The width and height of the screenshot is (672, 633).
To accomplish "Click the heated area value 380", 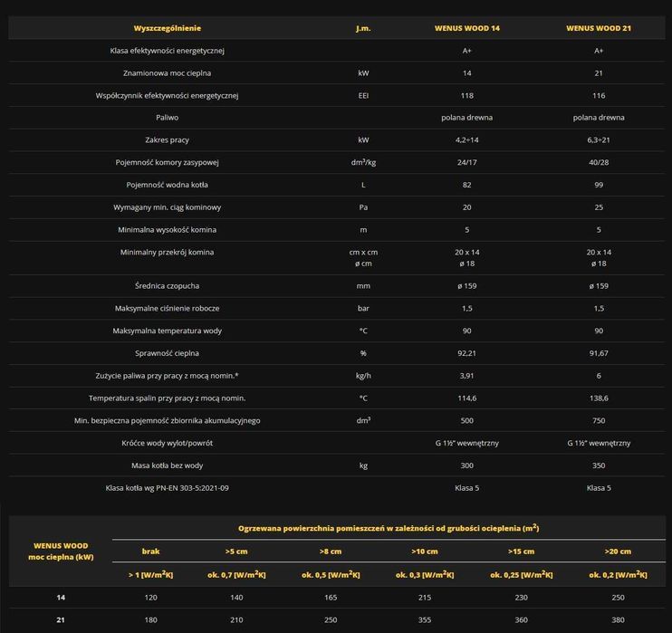I will point(618,619).
